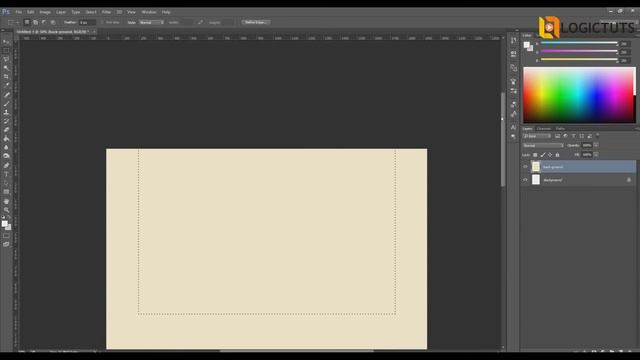
Task: Hide the back ground layer eye icon
Action: click(525, 167)
